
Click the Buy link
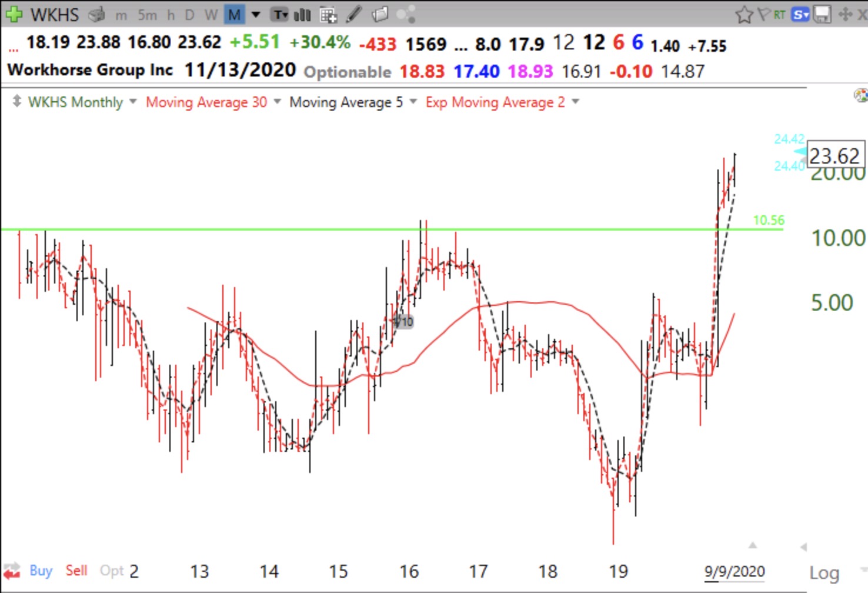coord(41,571)
